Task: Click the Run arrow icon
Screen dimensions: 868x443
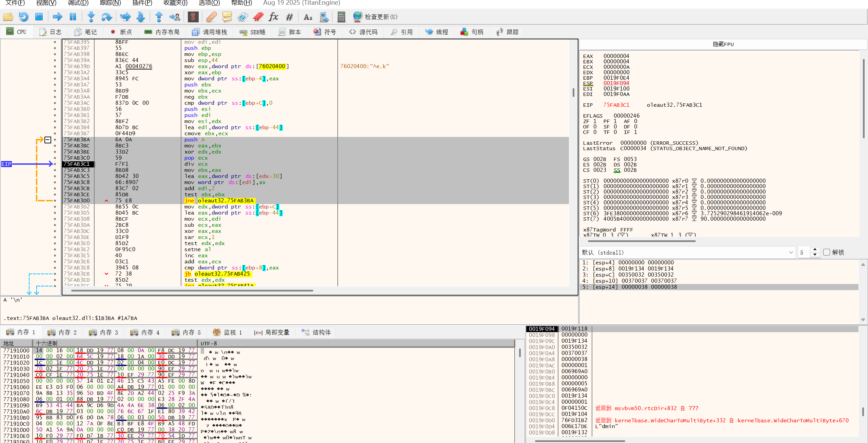Action: tap(58, 17)
